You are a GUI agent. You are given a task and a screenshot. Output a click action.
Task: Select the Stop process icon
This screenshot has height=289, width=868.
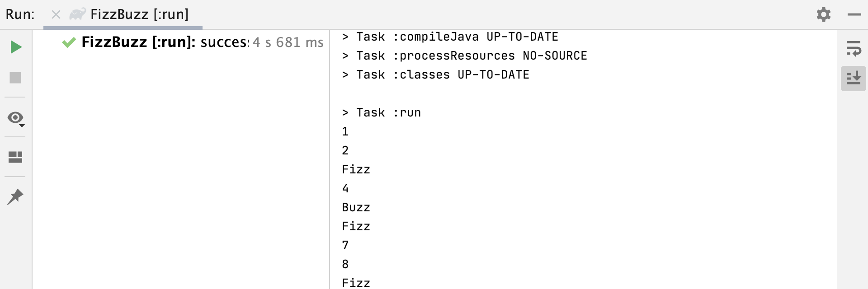click(x=15, y=78)
